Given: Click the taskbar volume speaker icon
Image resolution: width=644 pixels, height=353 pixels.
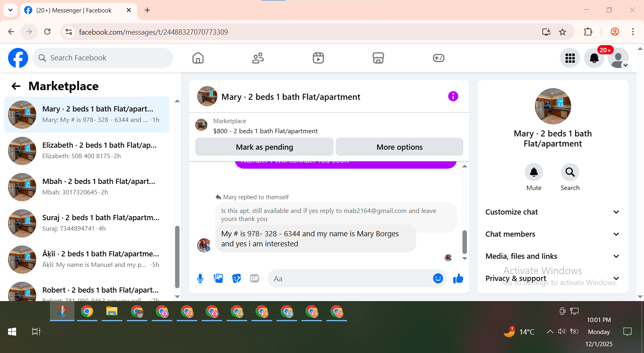Looking at the screenshot, I should point(562,332).
